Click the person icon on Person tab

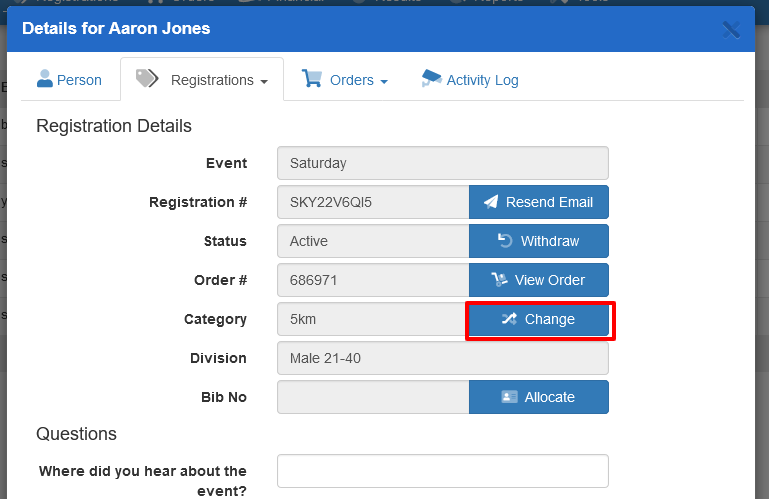pyautogui.click(x=44, y=79)
